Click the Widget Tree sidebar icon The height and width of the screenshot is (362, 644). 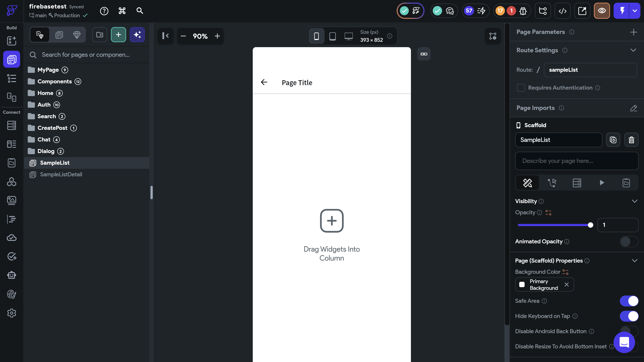pos(11,78)
